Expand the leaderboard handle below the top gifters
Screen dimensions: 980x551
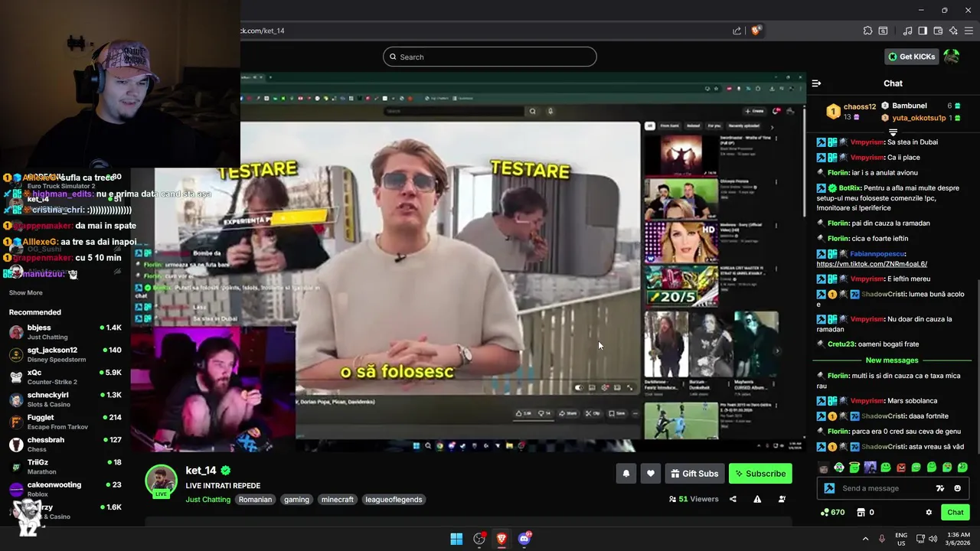(x=893, y=132)
